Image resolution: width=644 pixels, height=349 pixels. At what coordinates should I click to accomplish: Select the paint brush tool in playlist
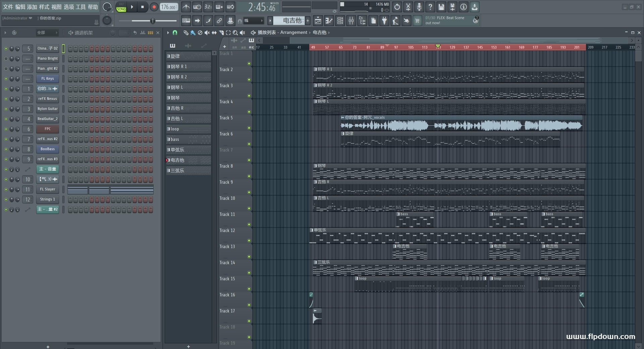tap(193, 33)
